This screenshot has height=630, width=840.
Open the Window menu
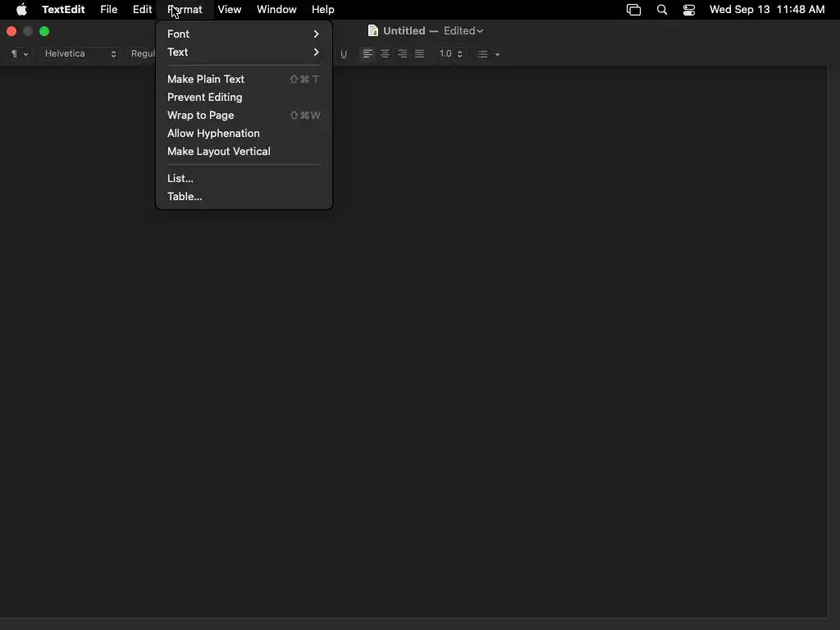tap(276, 10)
